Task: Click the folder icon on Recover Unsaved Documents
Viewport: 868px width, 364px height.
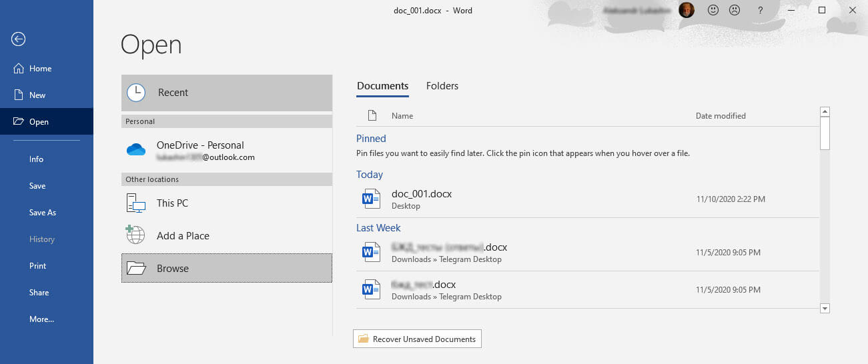Action: click(364, 339)
